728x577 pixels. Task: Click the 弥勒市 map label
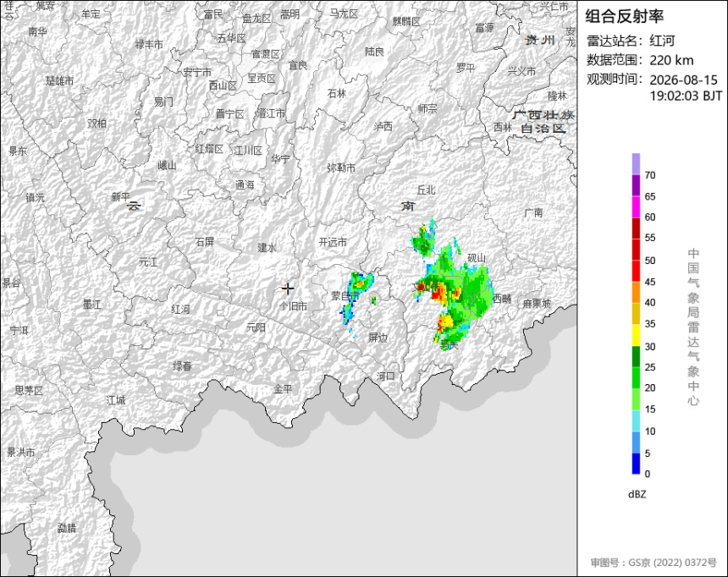pos(341,168)
